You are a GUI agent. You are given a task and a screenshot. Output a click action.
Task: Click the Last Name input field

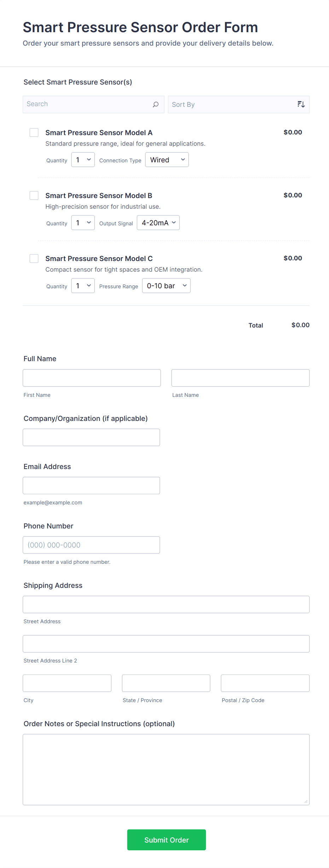point(240,378)
